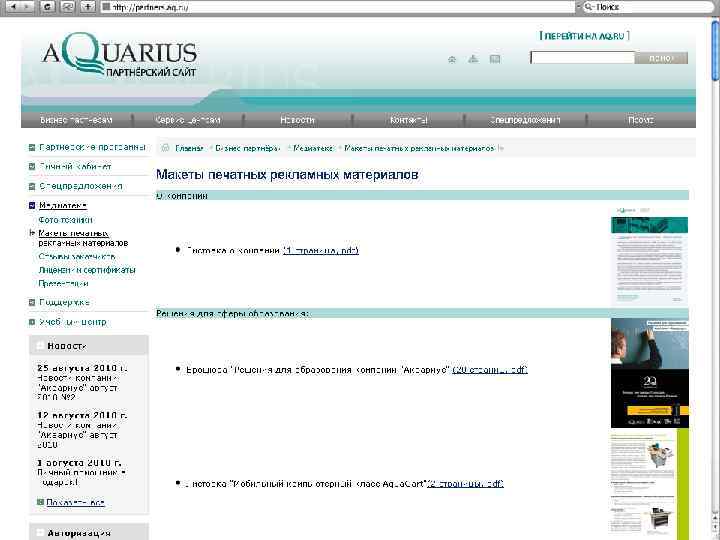Open the Aquarius logo home link
This screenshot has height=540, width=720.
[119, 54]
